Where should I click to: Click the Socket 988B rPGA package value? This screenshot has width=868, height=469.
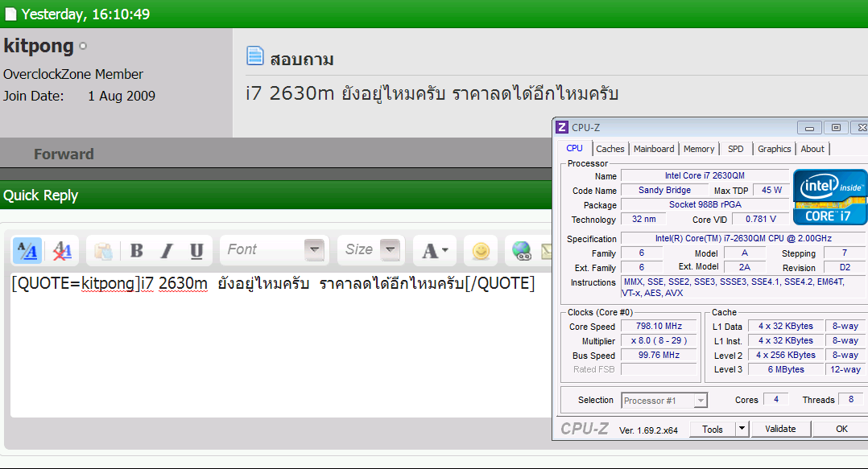click(x=704, y=204)
